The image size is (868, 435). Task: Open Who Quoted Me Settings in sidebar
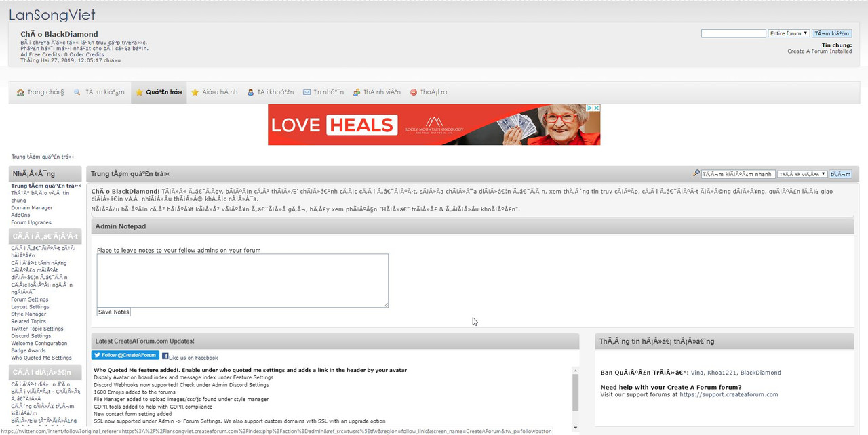[x=41, y=358]
